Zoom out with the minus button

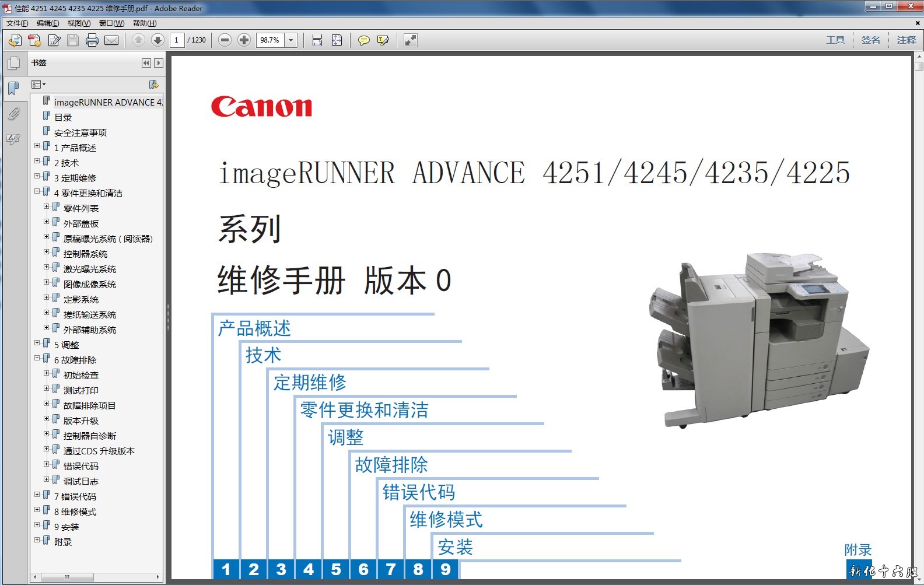tap(225, 40)
